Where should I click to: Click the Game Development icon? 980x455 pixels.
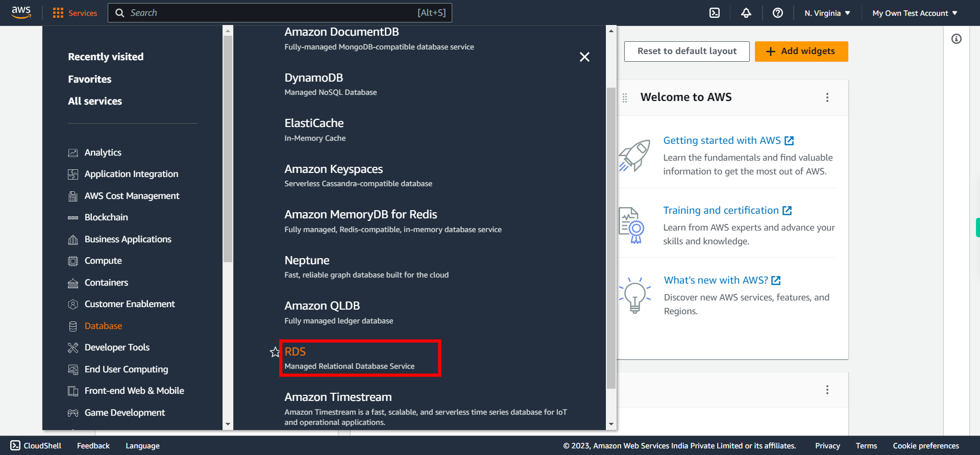pyautogui.click(x=73, y=413)
